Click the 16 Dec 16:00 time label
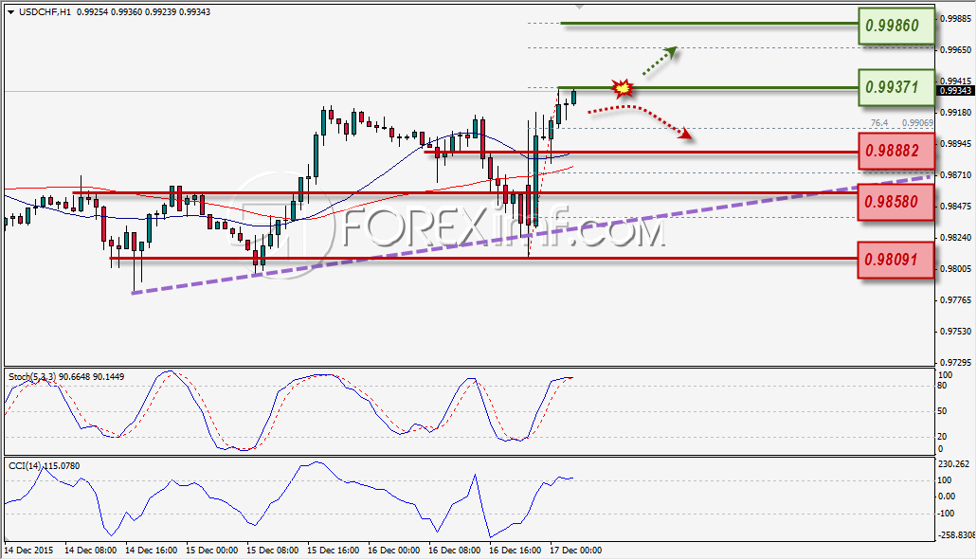Image resolution: width=977 pixels, height=560 pixels. click(x=515, y=551)
